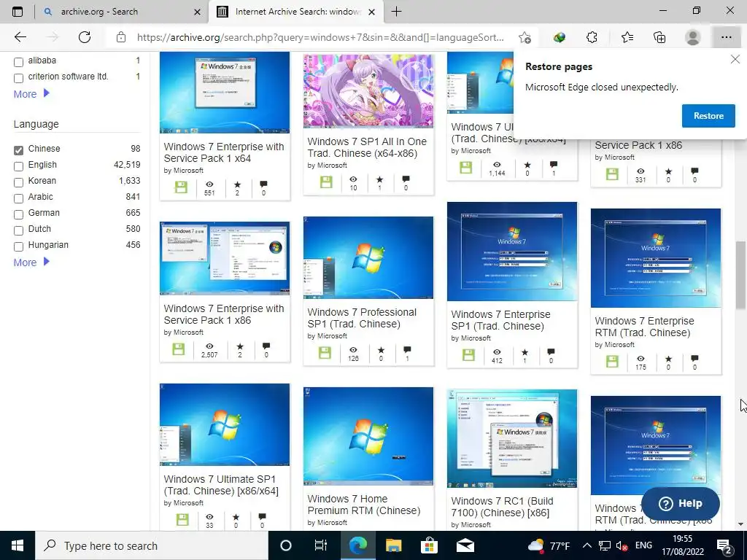Open the Windows Start menu

pos(18,545)
